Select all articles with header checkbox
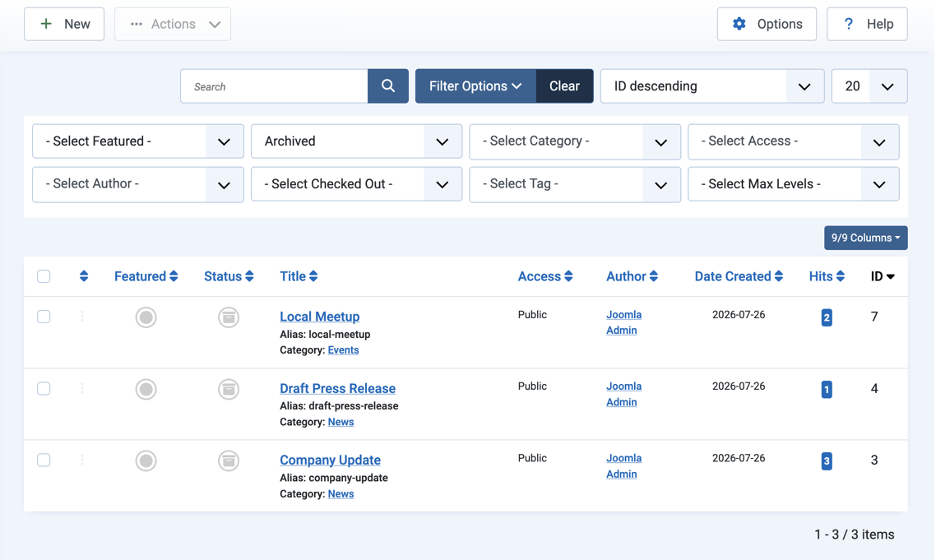The width and height of the screenshot is (936, 560). 44,276
